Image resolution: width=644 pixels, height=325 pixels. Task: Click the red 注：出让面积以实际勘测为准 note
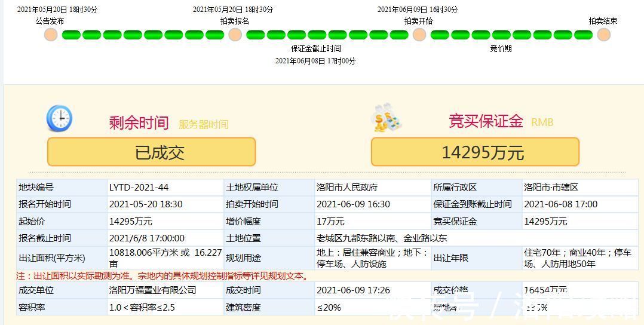[x=162, y=275]
